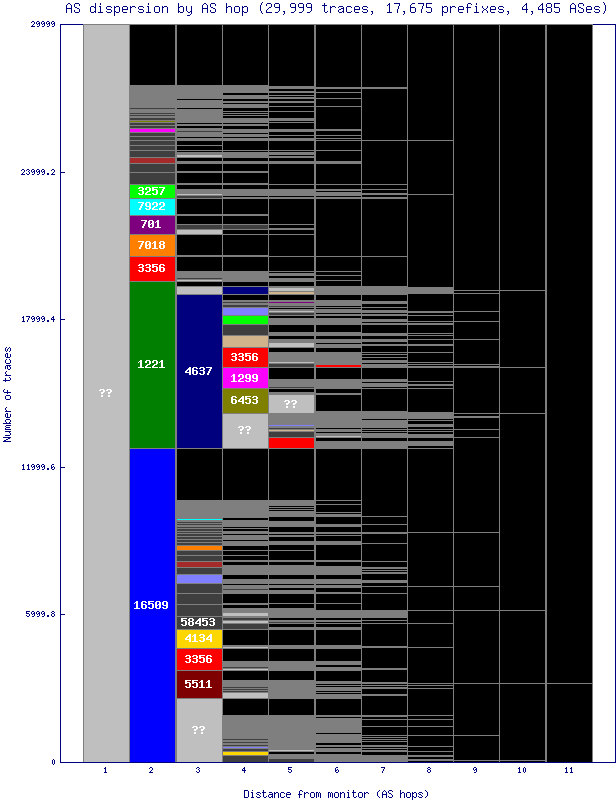Select the tall gray ?? bar at hop 1
This screenshot has height=800, width=616.
[x=106, y=393]
